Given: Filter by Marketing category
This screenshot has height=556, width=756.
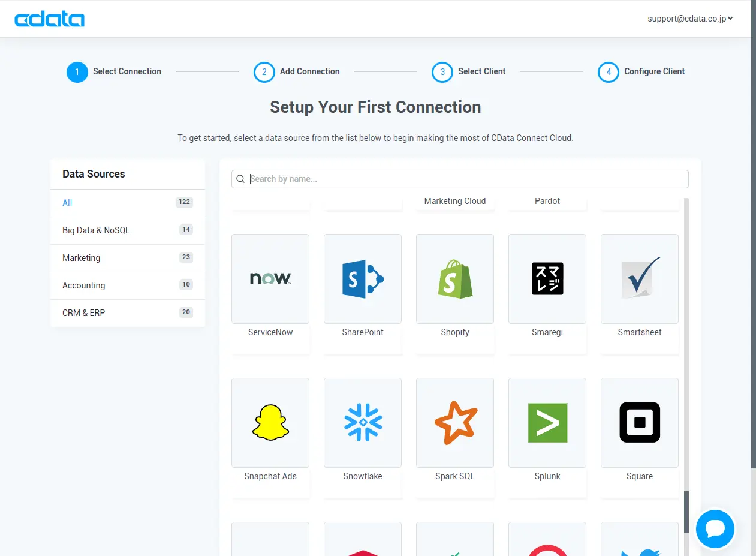Looking at the screenshot, I should click(x=128, y=258).
